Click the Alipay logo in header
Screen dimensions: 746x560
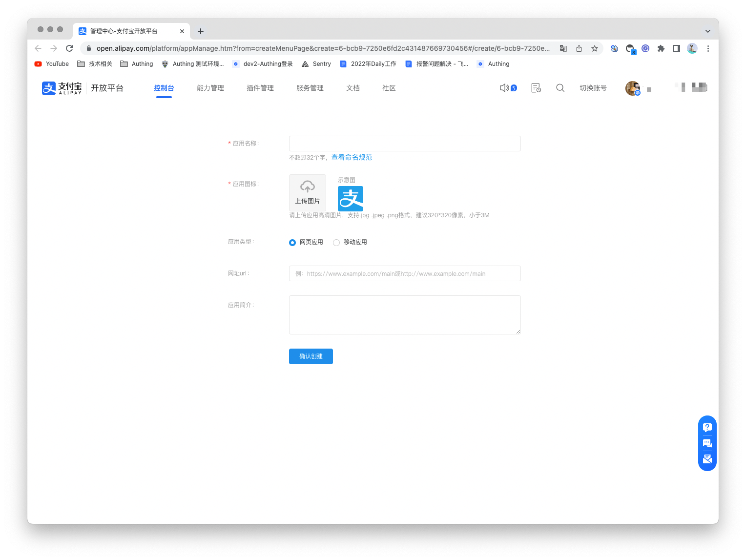62,88
